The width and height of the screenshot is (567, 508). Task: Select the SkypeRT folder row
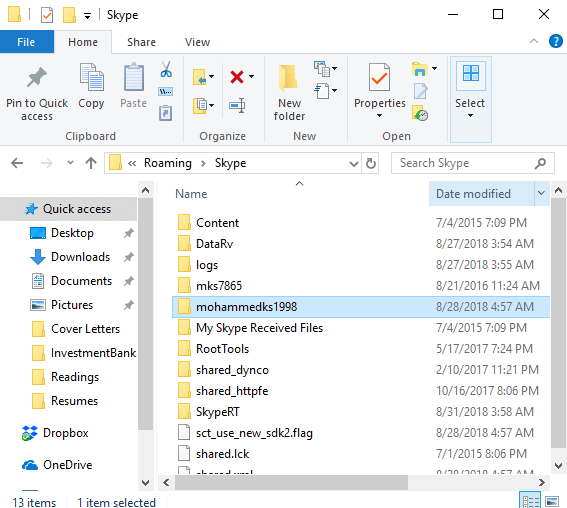361,412
